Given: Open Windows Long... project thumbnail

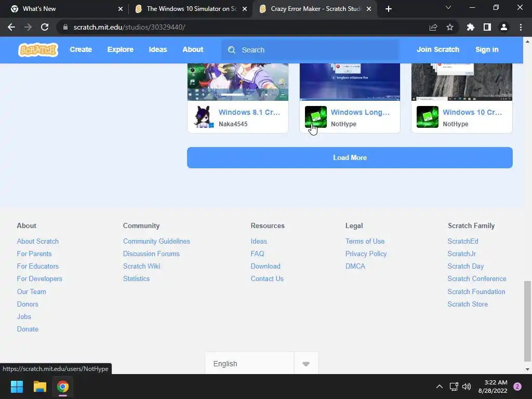Looking at the screenshot, I should point(350,82).
